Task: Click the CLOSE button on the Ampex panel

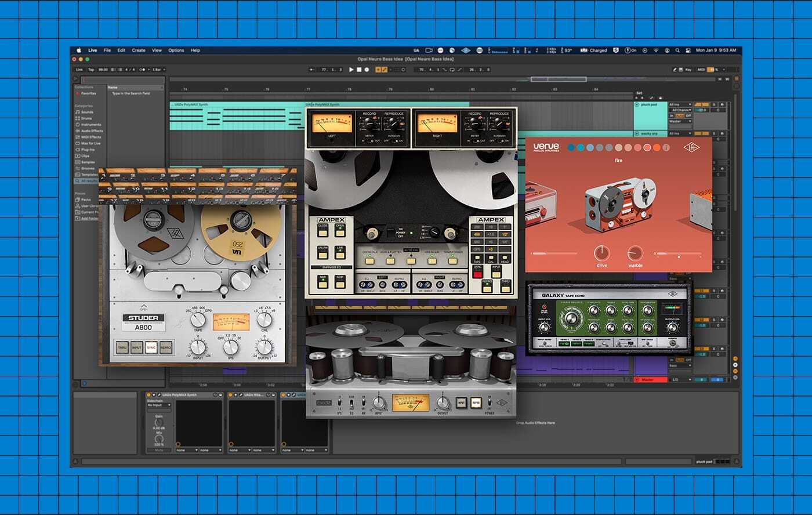Action: tap(322, 229)
